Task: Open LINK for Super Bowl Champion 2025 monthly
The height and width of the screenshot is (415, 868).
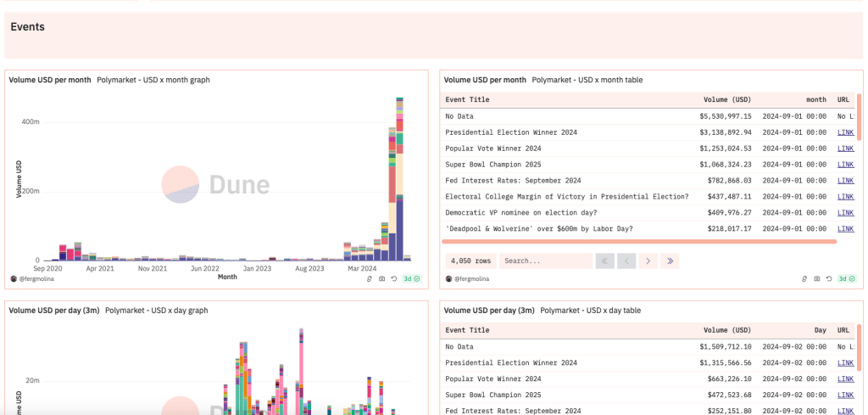Action: coord(845,165)
